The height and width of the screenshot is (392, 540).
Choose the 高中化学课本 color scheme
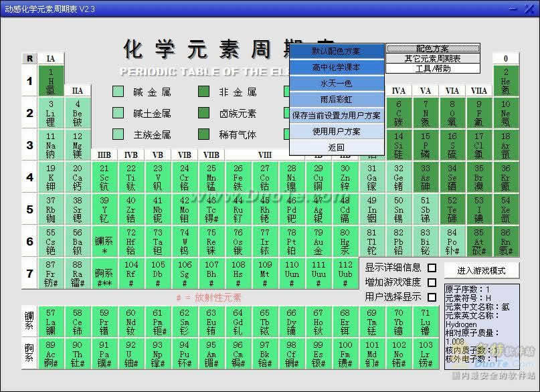337,68
